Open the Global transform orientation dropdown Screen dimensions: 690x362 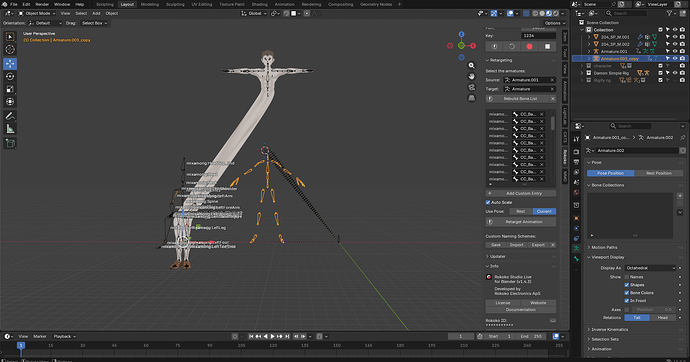[x=254, y=14]
